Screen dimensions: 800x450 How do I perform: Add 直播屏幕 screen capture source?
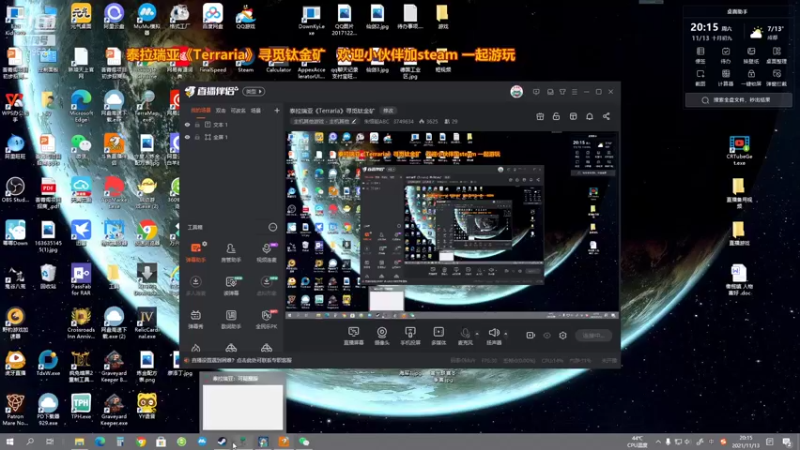pos(353,336)
